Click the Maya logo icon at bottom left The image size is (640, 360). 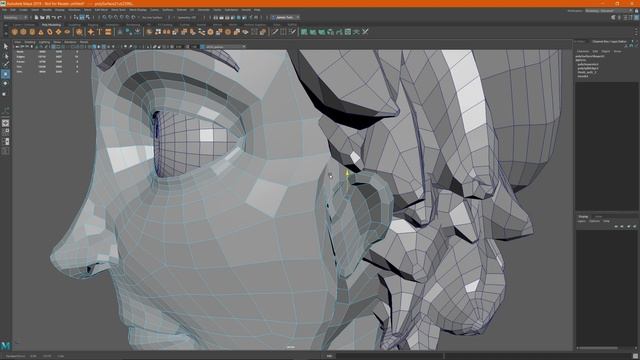point(5,346)
